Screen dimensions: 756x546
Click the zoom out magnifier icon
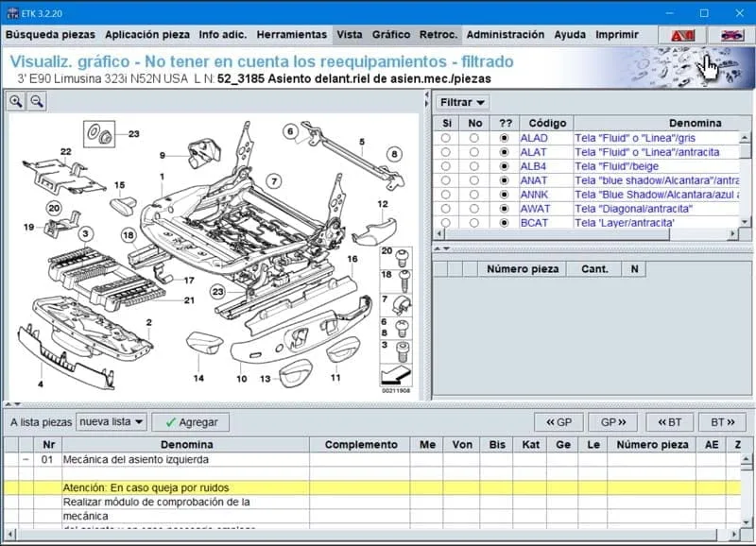[37, 101]
